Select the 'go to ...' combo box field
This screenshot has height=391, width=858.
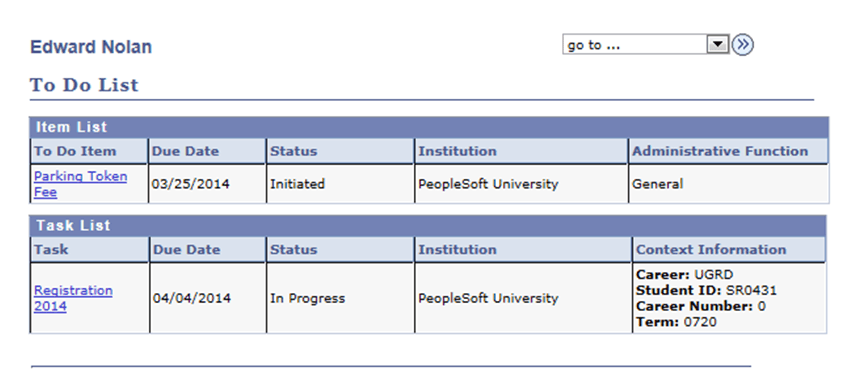click(x=646, y=45)
